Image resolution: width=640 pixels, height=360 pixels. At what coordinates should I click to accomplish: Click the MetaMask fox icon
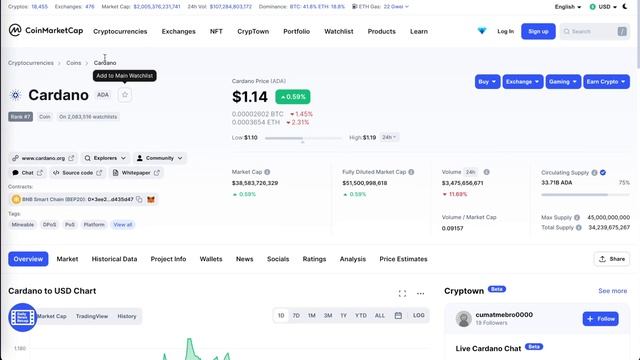click(151, 199)
